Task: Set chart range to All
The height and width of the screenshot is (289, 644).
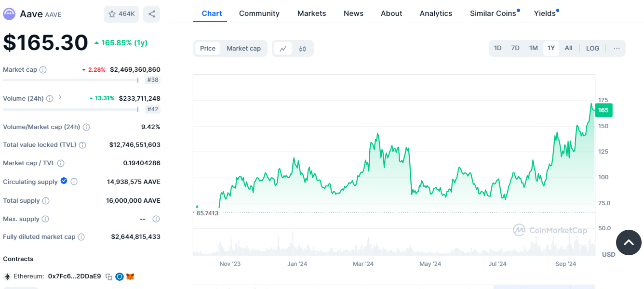Action: click(x=569, y=48)
